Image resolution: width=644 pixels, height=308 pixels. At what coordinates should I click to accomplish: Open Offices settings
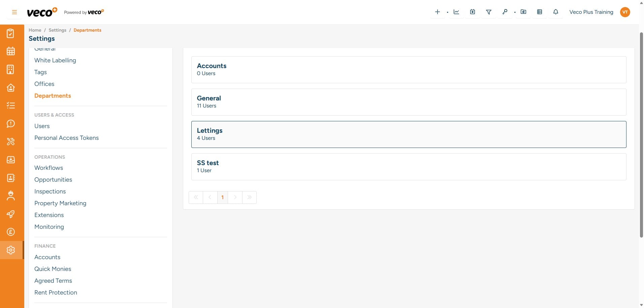44,84
